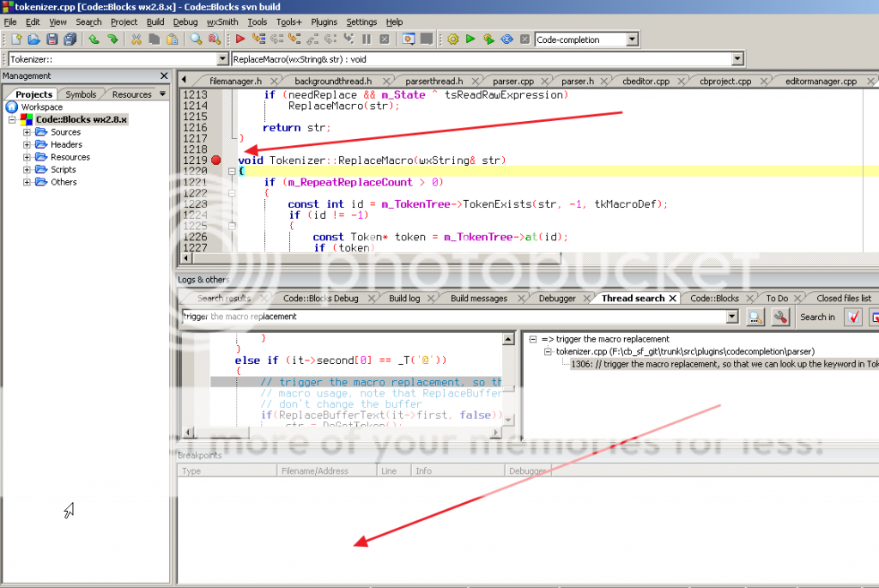879x588 pixels.
Task: Open the Plugins menu
Action: coord(324,21)
